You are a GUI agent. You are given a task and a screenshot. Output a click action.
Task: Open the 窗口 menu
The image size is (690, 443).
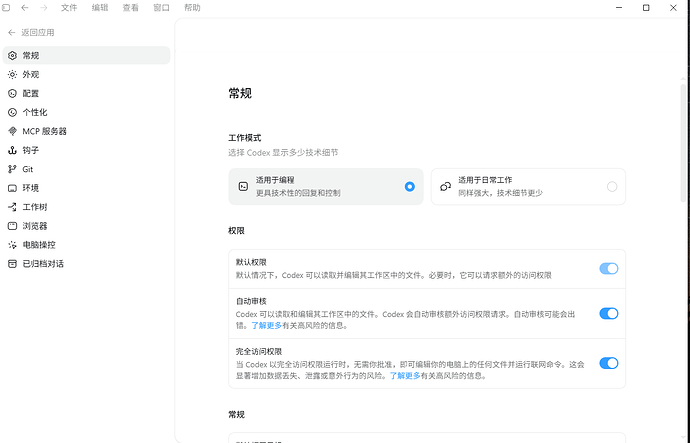click(161, 7)
